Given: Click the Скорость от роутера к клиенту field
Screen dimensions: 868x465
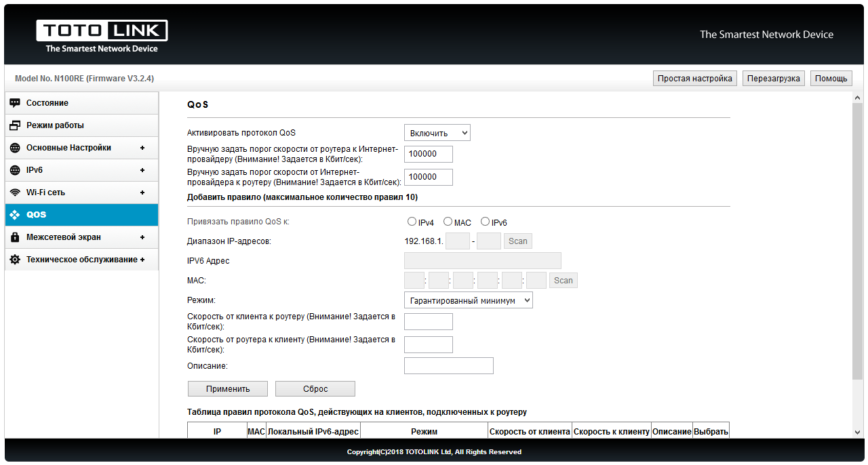Looking at the screenshot, I should pyautogui.click(x=429, y=344).
